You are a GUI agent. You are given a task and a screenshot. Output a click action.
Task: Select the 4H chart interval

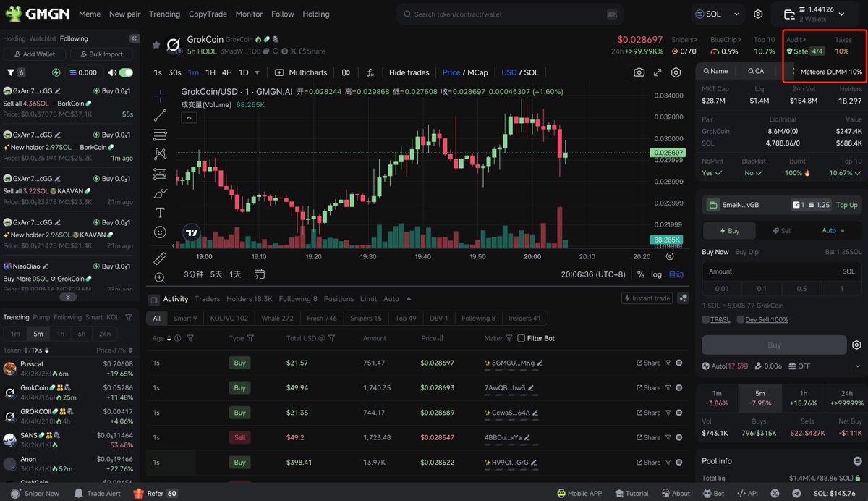click(226, 72)
